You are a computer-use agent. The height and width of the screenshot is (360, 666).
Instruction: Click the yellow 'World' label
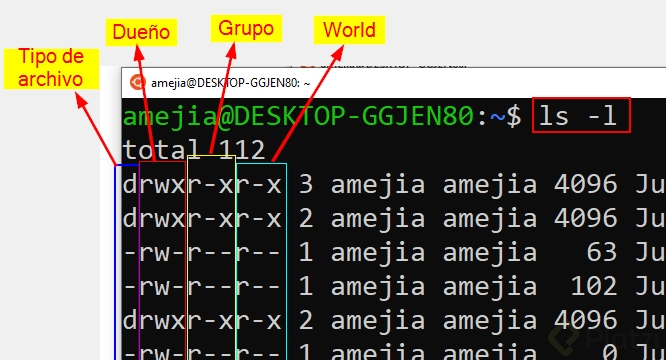(x=349, y=30)
